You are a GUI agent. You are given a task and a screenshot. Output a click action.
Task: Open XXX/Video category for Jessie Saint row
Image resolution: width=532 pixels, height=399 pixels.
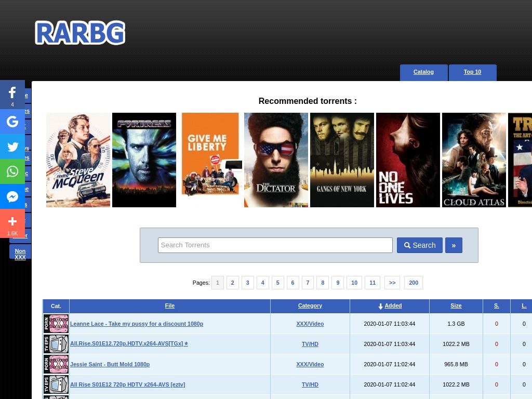(310, 364)
